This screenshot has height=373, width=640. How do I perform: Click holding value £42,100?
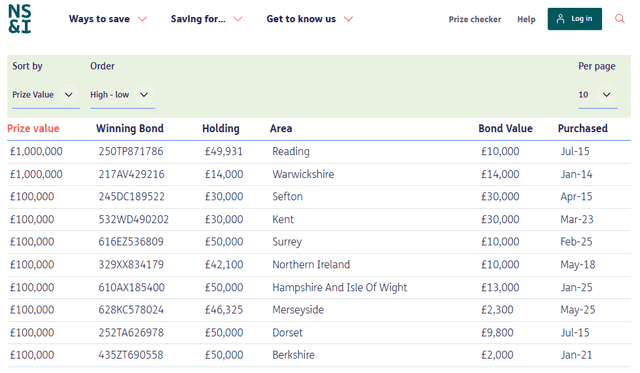tap(224, 265)
